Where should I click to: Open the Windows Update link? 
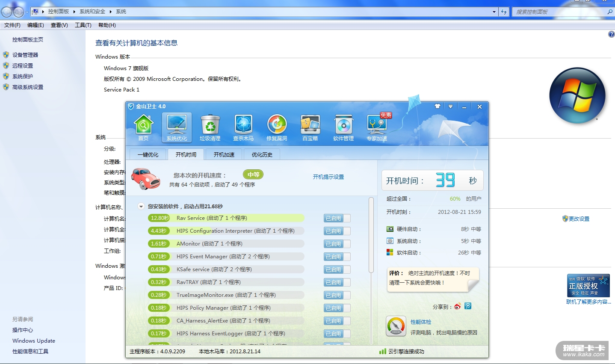pyautogui.click(x=34, y=341)
